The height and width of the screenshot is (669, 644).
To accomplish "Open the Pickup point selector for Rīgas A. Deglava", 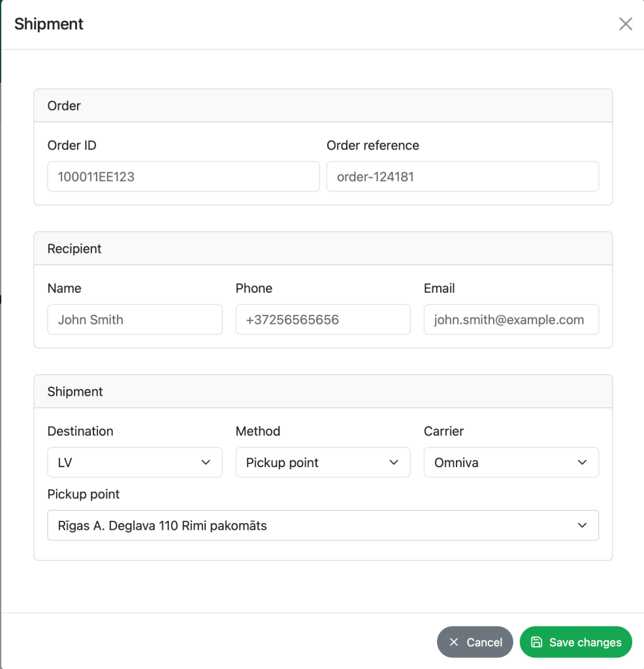I will coord(323,525).
